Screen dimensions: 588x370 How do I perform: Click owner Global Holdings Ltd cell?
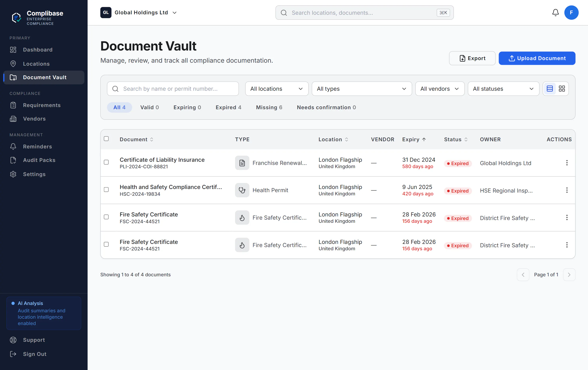tap(505, 163)
